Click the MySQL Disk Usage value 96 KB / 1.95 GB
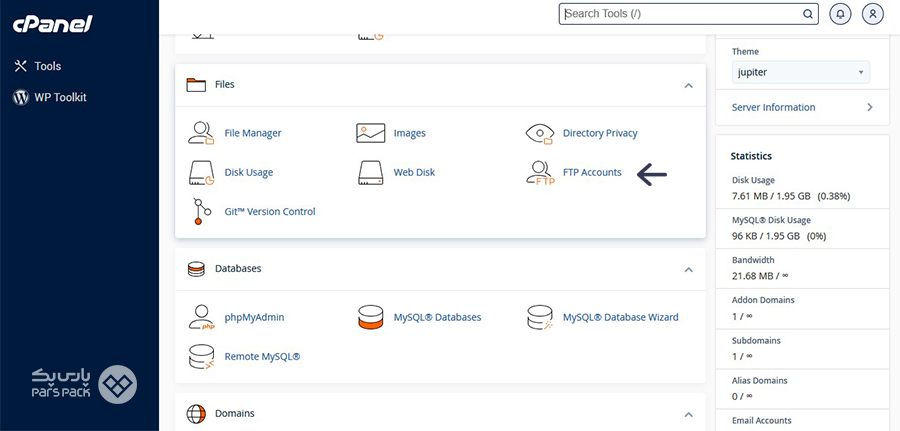Image resolution: width=900 pixels, height=431 pixels. coord(766,236)
